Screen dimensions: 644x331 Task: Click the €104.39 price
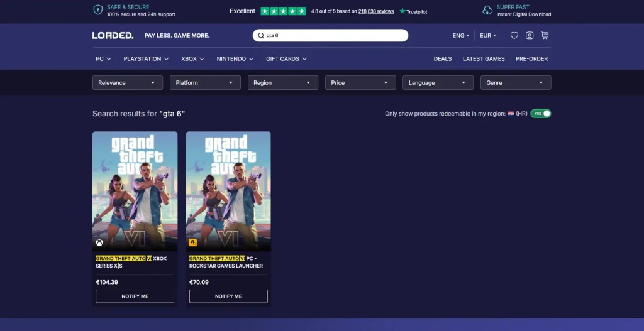(107, 282)
